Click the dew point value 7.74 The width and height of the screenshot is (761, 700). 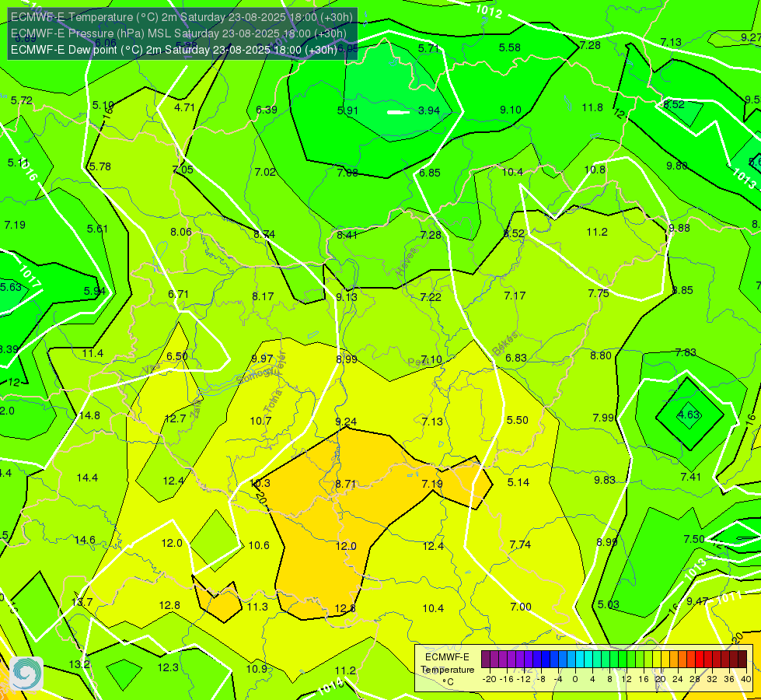coord(520,544)
